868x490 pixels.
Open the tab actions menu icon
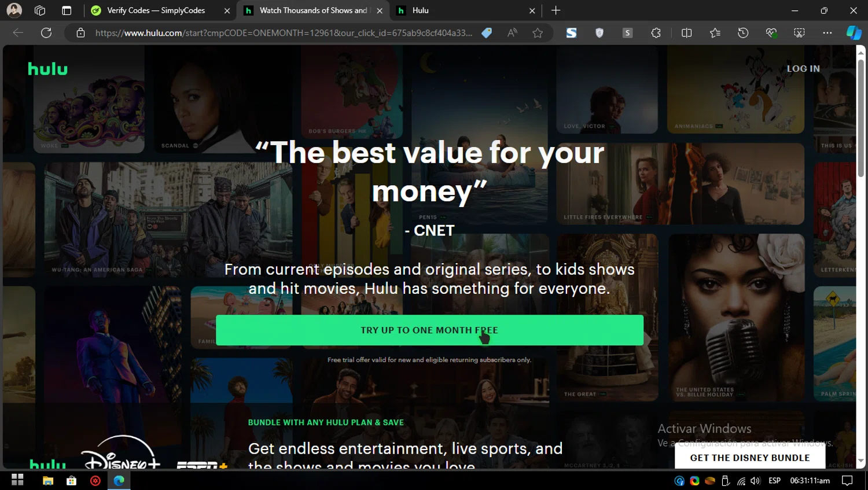coord(67,10)
